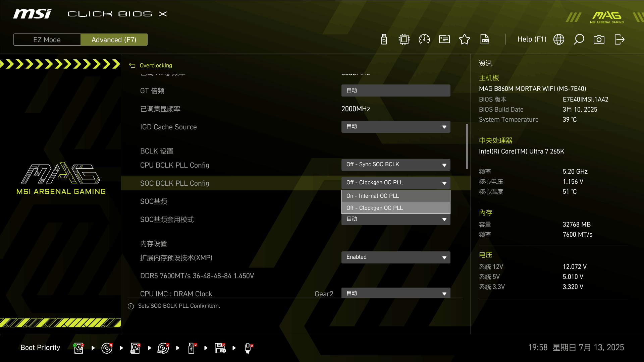Open the search magnifier icon
644x362 pixels.
[579, 40]
